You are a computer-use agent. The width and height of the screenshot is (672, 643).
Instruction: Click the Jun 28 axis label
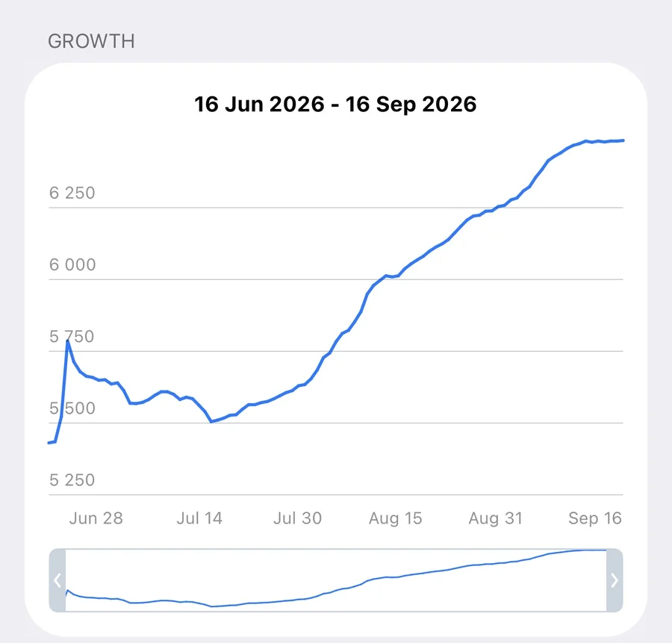tap(96, 518)
